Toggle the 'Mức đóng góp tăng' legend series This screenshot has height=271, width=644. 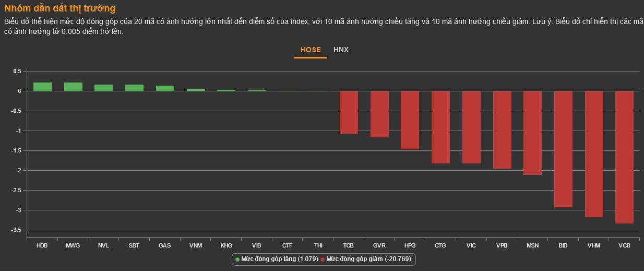tap(279, 259)
